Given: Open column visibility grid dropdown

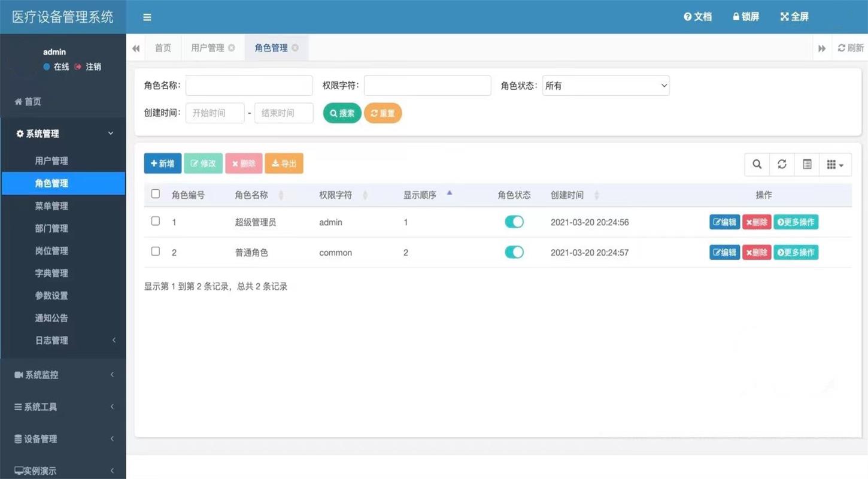Looking at the screenshot, I should coord(835,164).
